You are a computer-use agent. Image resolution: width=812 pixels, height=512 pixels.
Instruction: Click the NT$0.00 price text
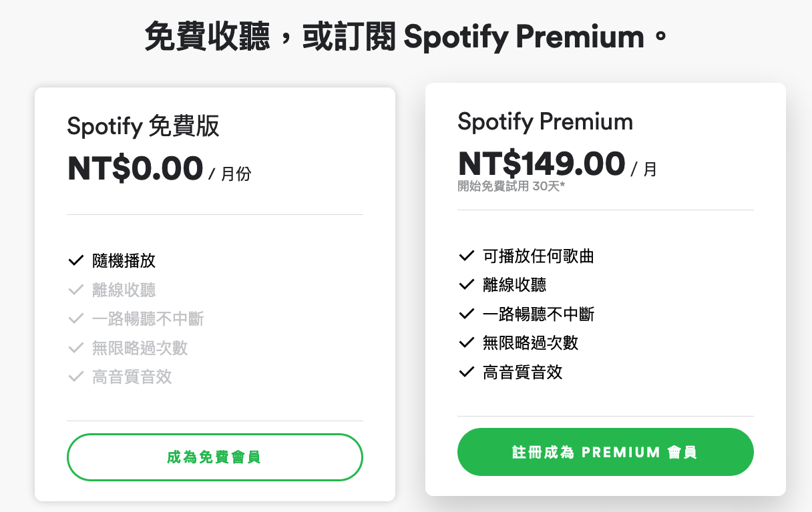[x=135, y=168]
